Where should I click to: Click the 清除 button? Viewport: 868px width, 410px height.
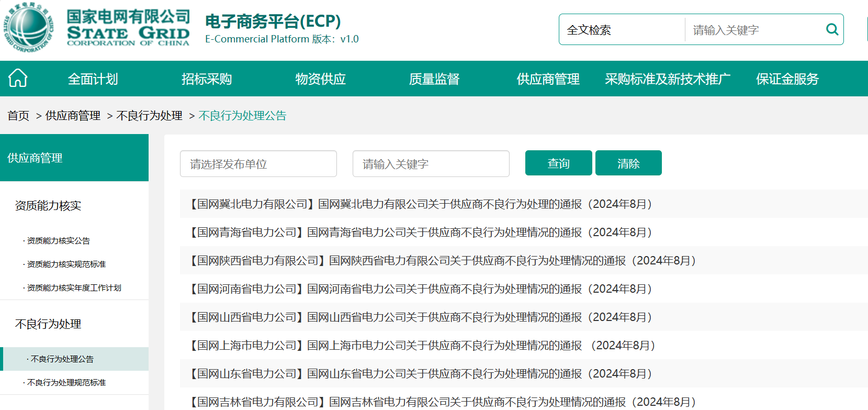628,163
